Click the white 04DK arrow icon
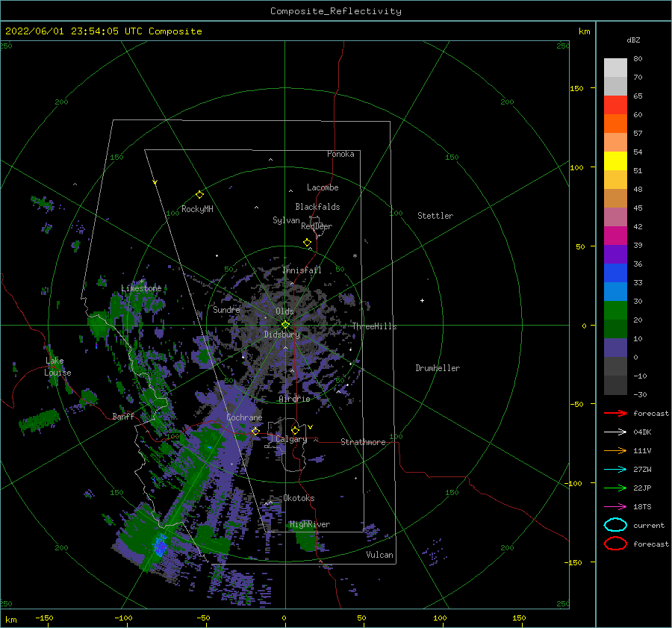 pyautogui.click(x=615, y=432)
